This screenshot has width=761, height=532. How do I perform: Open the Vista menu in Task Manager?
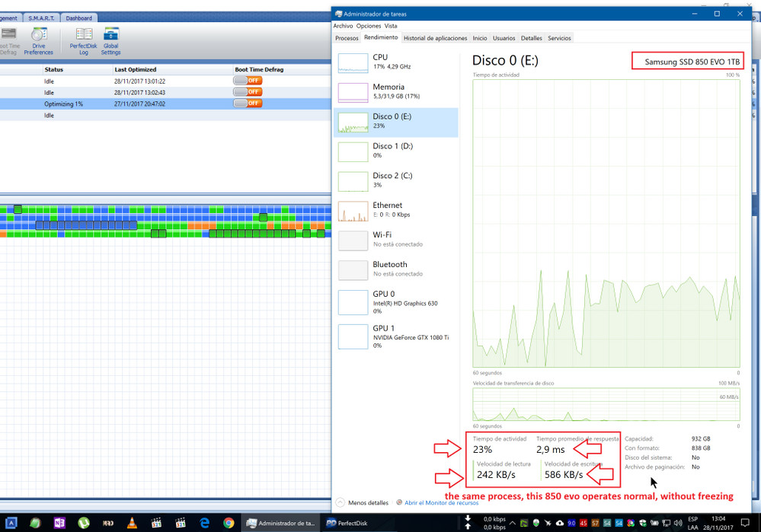[x=391, y=26]
